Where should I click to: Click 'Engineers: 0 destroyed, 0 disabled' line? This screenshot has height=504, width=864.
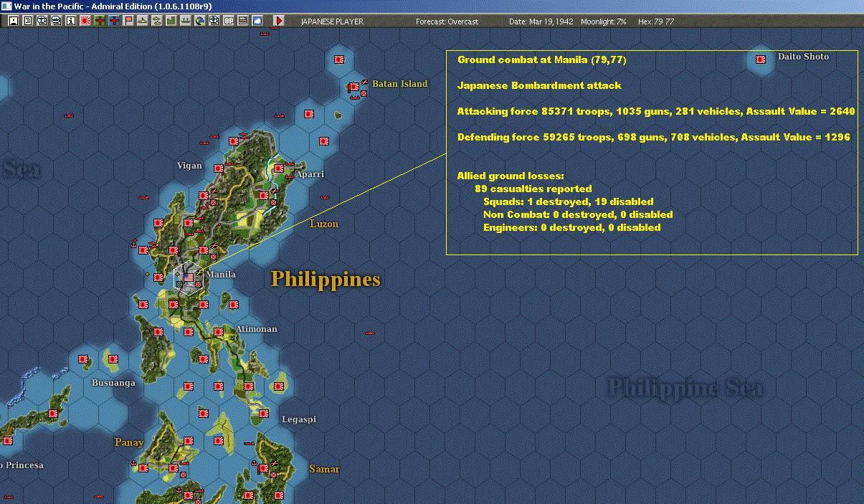(x=572, y=227)
